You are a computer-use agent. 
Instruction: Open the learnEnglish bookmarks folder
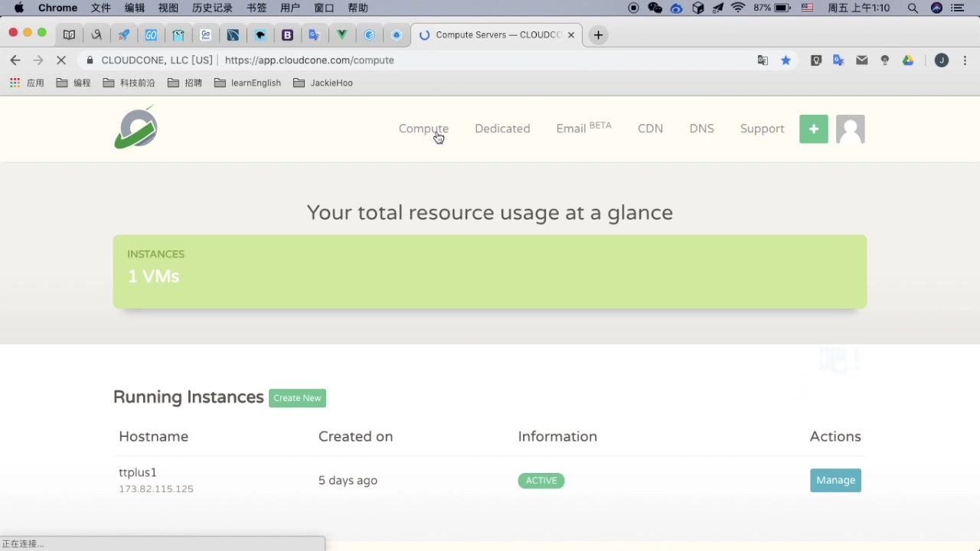(x=247, y=83)
